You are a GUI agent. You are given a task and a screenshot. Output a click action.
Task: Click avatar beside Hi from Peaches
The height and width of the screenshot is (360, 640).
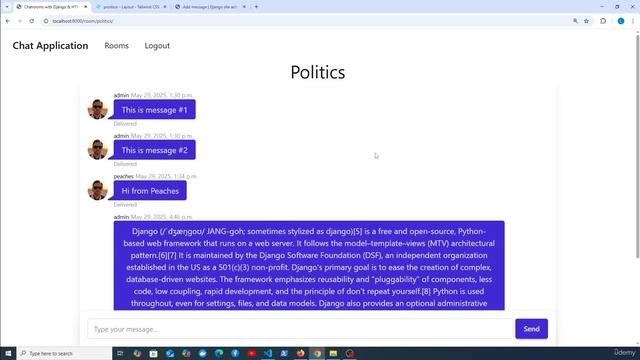pos(98,190)
